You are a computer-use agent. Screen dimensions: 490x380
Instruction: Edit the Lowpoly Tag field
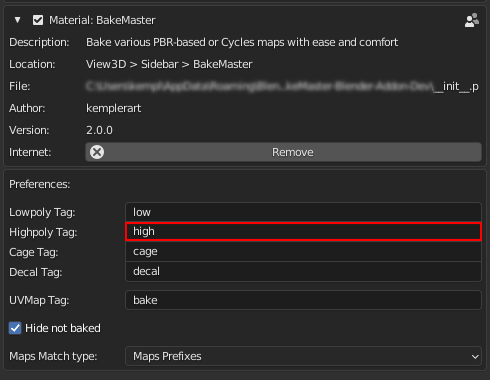point(303,212)
